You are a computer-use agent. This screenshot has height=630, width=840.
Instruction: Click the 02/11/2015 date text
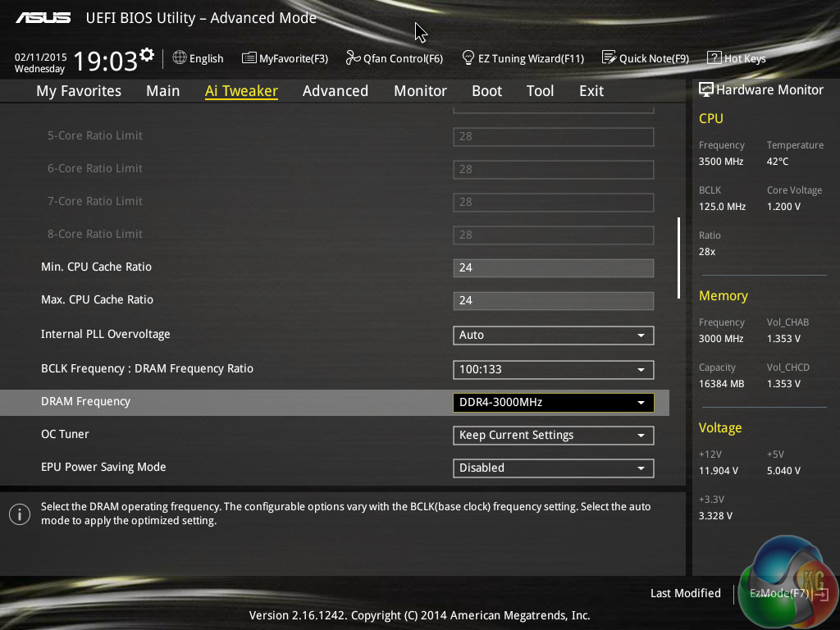coord(41,57)
